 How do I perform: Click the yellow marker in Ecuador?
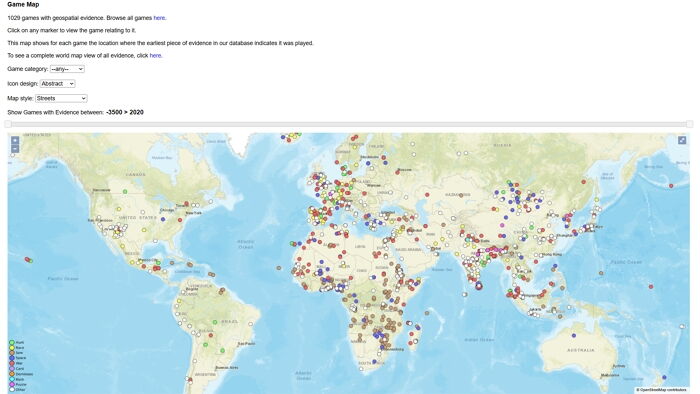point(179,301)
